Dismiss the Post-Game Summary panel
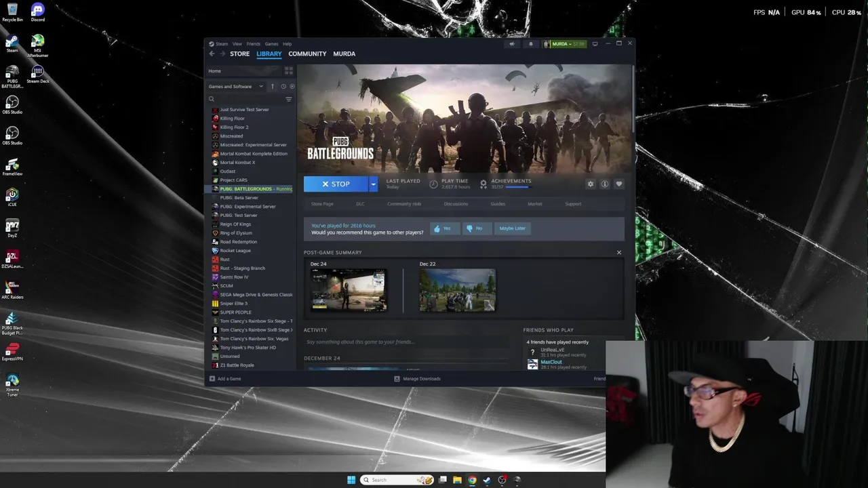This screenshot has height=488, width=868. (618, 252)
